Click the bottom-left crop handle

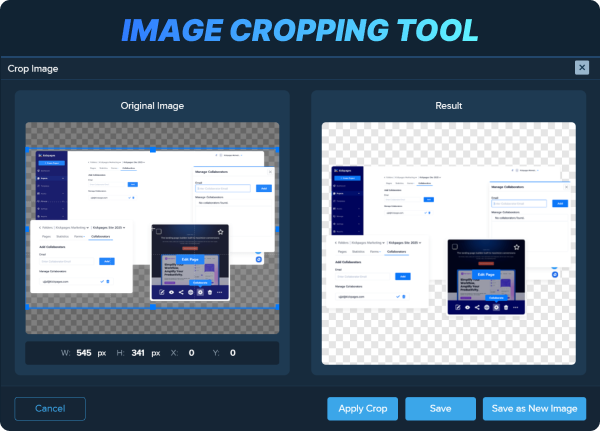(x=27, y=307)
